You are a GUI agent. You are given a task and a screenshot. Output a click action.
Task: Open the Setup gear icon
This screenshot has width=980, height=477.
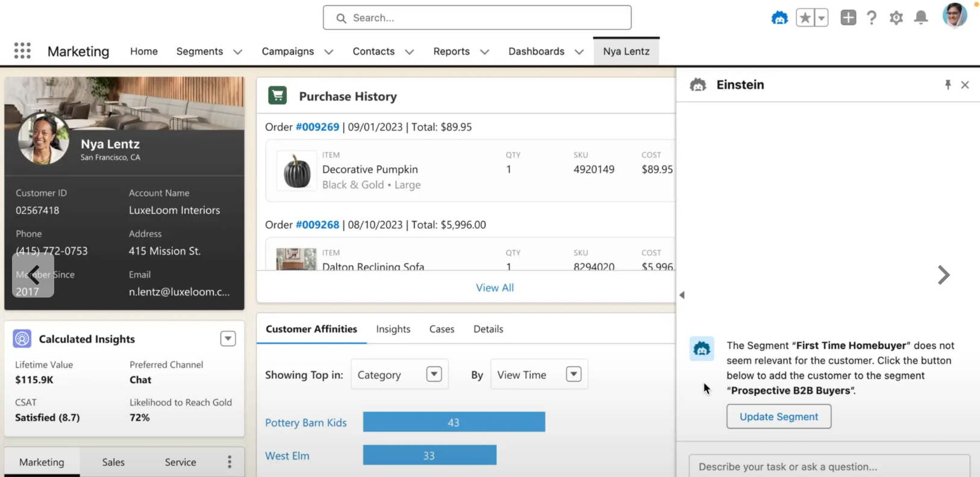896,18
